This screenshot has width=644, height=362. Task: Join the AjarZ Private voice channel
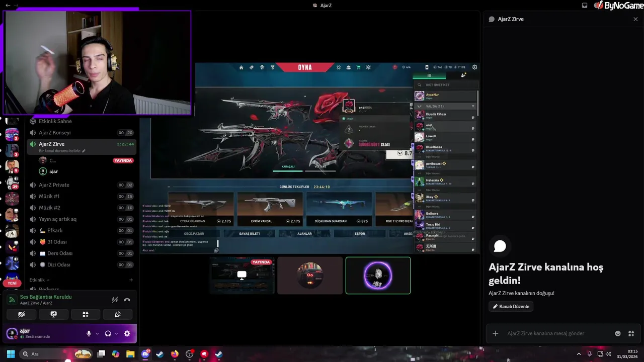tap(82, 185)
